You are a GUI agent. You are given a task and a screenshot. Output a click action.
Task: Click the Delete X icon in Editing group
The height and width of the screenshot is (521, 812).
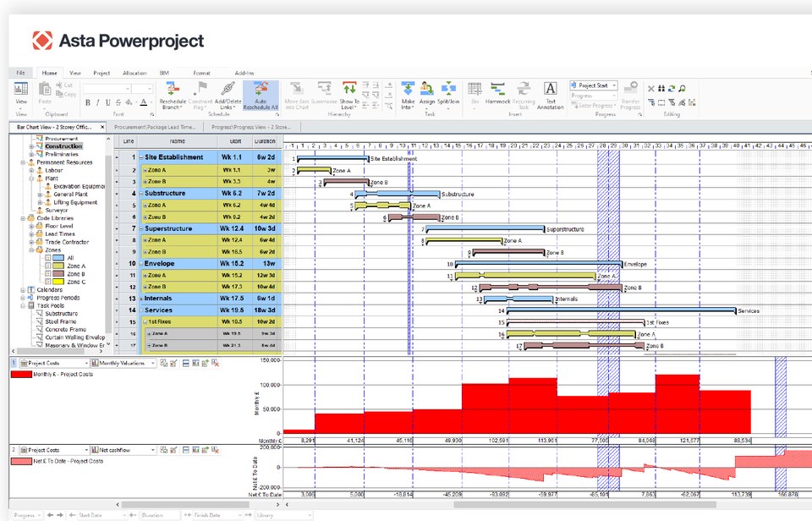point(651,89)
